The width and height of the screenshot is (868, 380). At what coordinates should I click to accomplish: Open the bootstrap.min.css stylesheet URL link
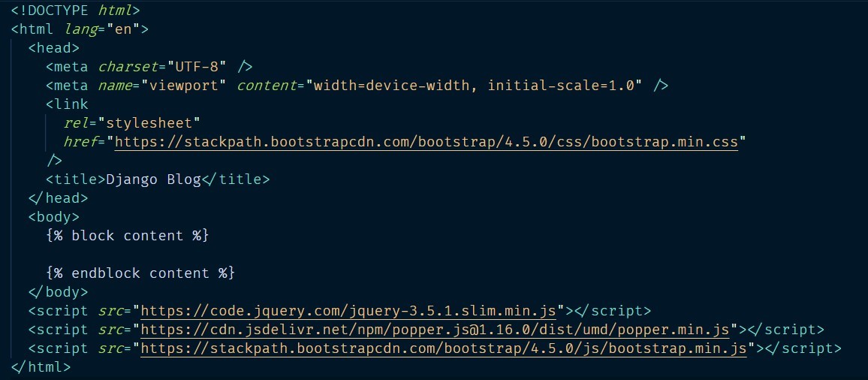pos(426,142)
